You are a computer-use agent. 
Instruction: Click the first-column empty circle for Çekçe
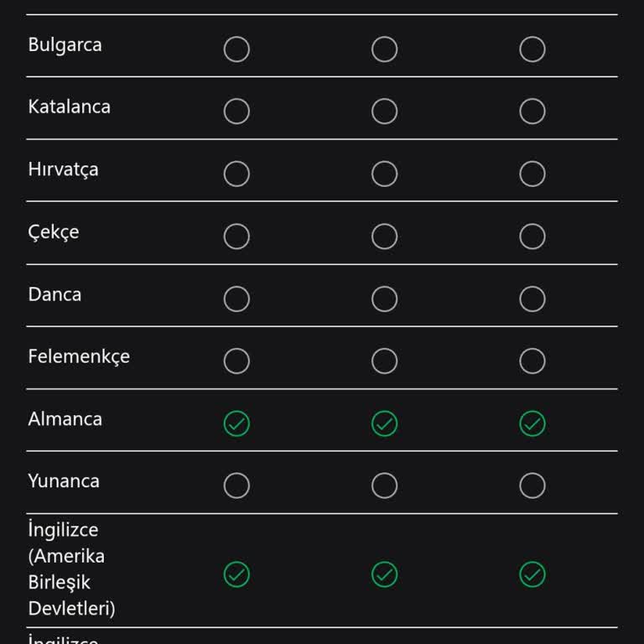(x=236, y=236)
